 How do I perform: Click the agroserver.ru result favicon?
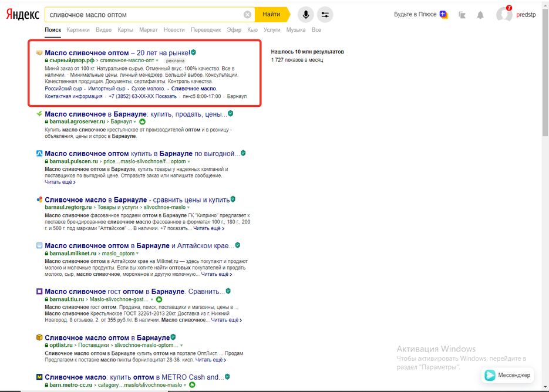coord(39,114)
